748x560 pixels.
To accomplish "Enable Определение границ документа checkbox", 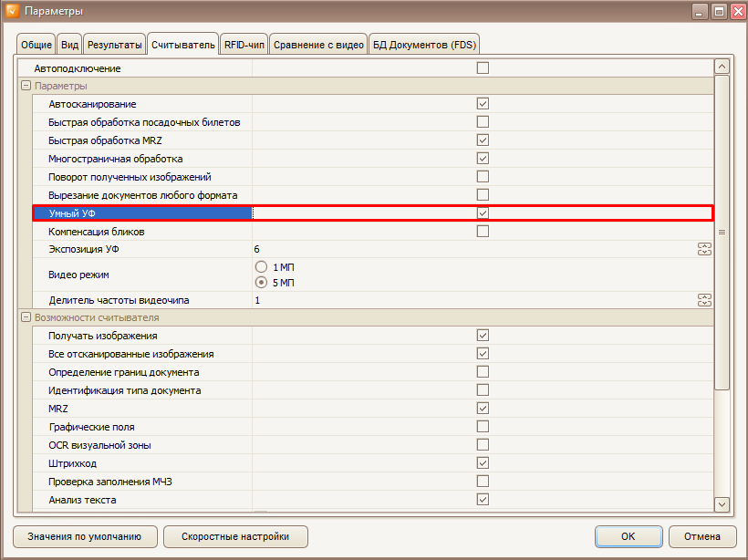I will [483, 371].
